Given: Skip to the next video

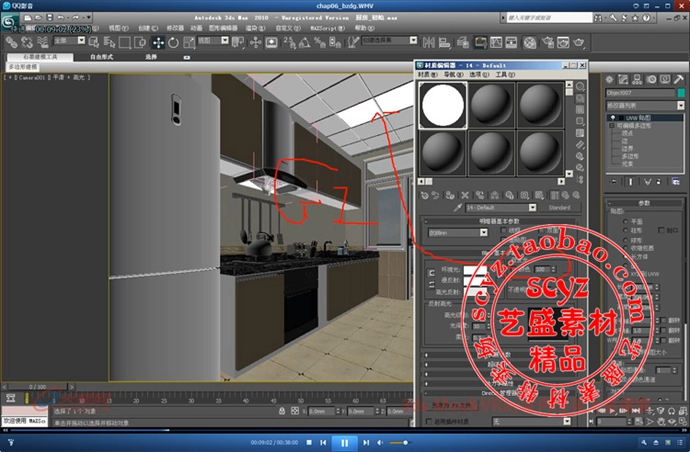Looking at the screenshot, I should [366, 442].
